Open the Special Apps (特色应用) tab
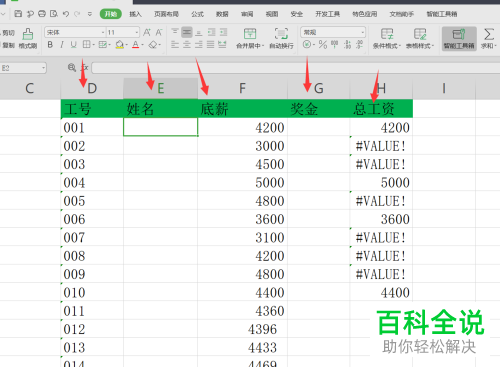This screenshot has width=500, height=367. click(x=364, y=14)
